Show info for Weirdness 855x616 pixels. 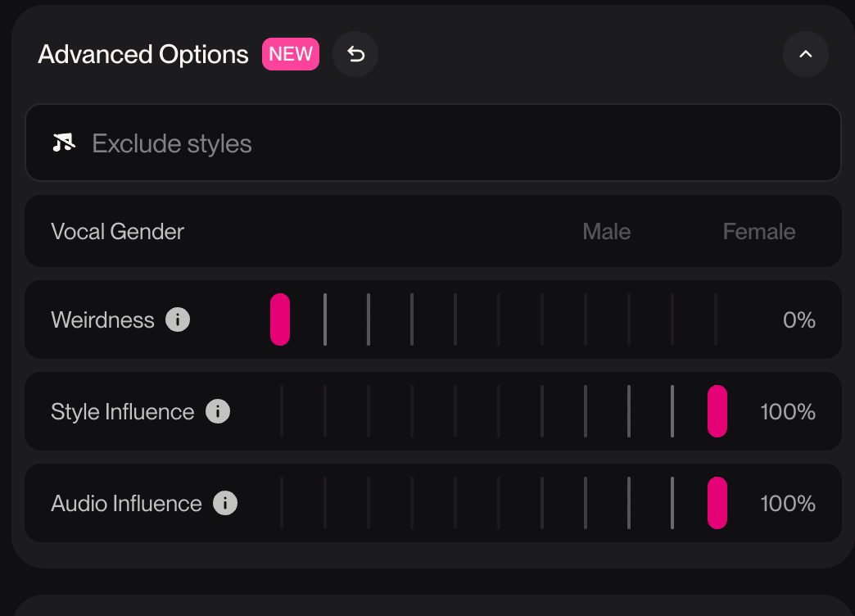(x=178, y=319)
